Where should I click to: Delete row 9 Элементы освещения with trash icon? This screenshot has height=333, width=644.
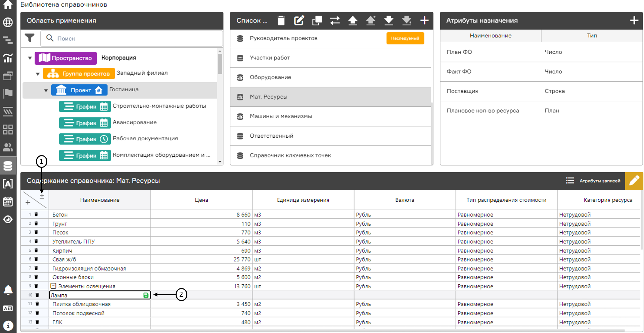36,286
